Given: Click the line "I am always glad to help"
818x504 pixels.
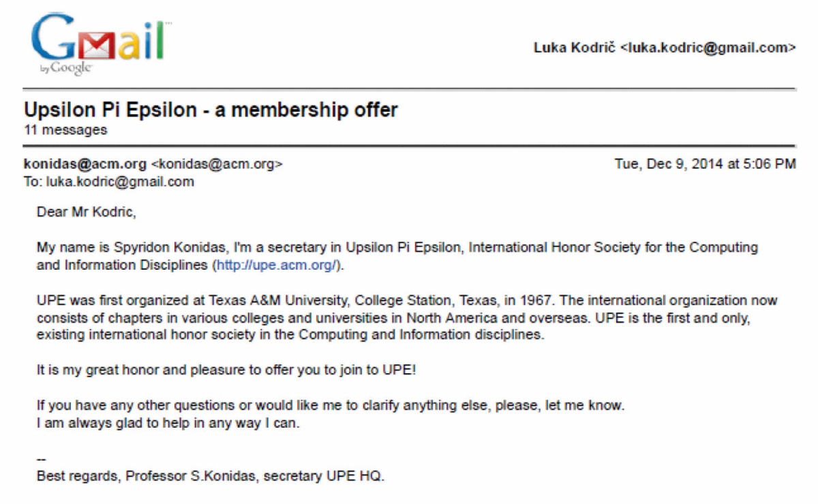Looking at the screenshot, I should point(168,423).
